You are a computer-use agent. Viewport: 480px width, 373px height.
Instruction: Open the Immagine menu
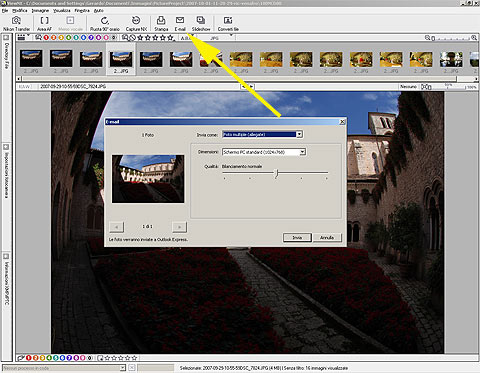pos(40,11)
